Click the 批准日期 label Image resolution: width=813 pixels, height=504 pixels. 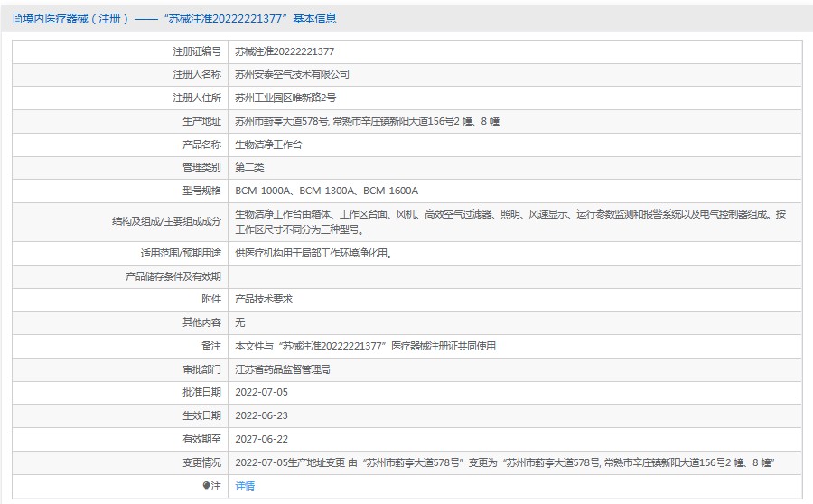(201, 392)
